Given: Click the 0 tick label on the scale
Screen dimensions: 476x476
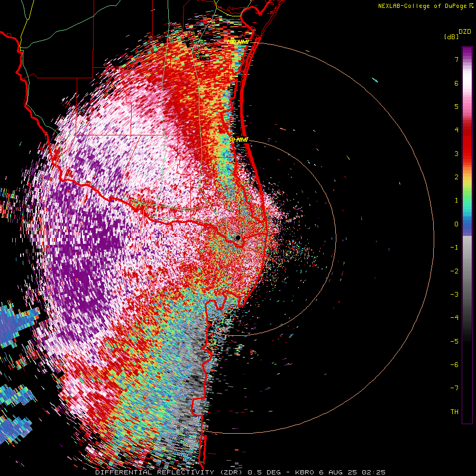Looking at the screenshot, I should coord(456,224).
